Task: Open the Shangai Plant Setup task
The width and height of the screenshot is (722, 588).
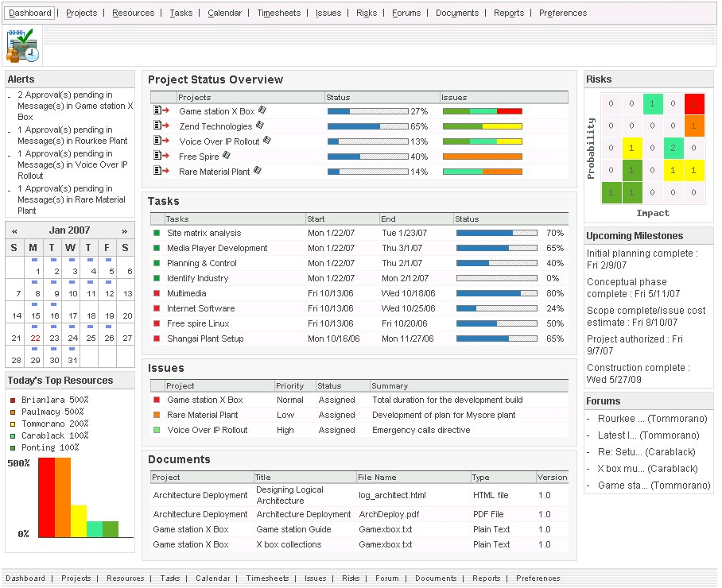Action: [x=205, y=338]
